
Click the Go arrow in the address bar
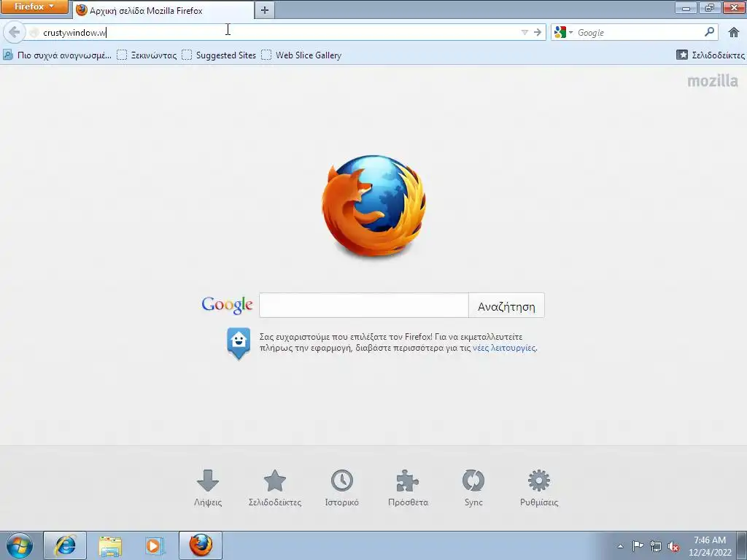click(538, 32)
